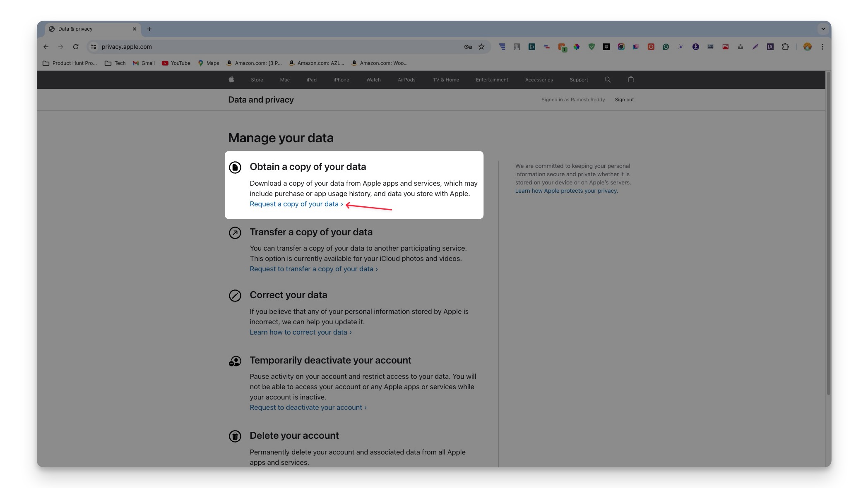Go back with the browser back arrow
868x488 pixels.
[x=46, y=47]
